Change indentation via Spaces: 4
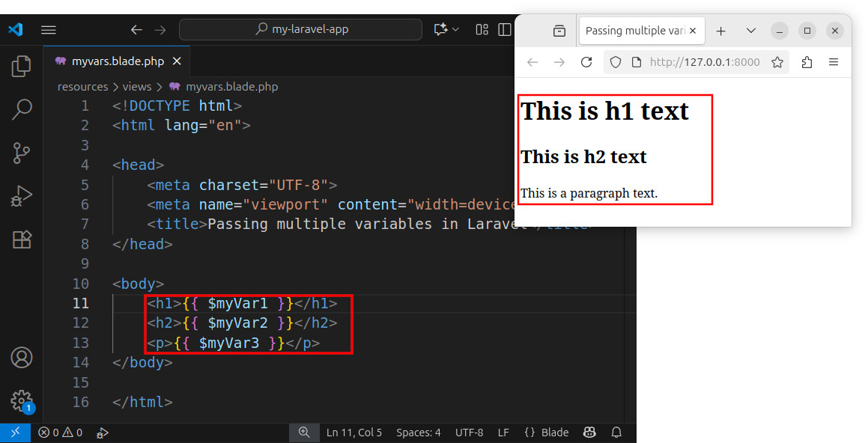The width and height of the screenshot is (868, 443). click(x=419, y=433)
